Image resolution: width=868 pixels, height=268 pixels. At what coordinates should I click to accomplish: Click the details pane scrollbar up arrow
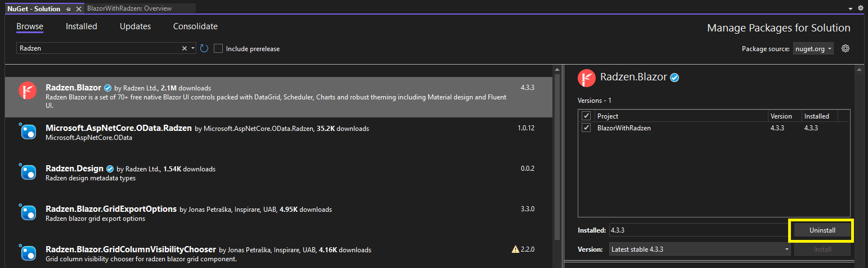coord(858,70)
